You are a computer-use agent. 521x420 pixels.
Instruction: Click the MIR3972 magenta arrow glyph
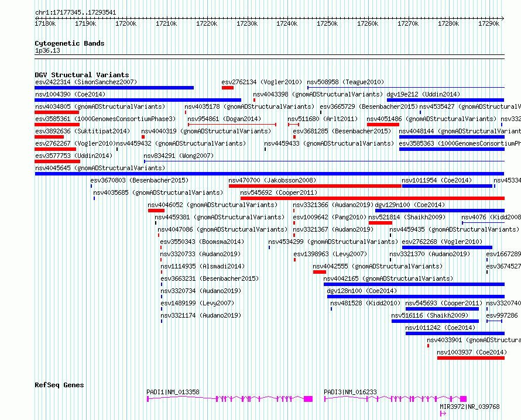click(443, 414)
